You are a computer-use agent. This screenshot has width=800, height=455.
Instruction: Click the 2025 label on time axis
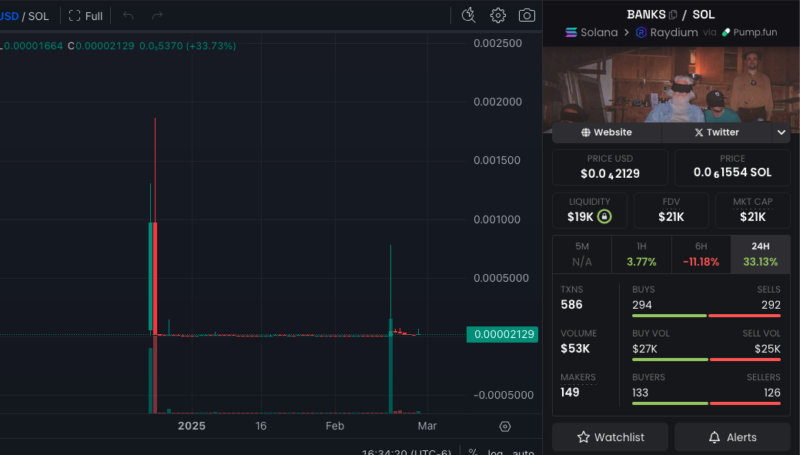coord(191,426)
